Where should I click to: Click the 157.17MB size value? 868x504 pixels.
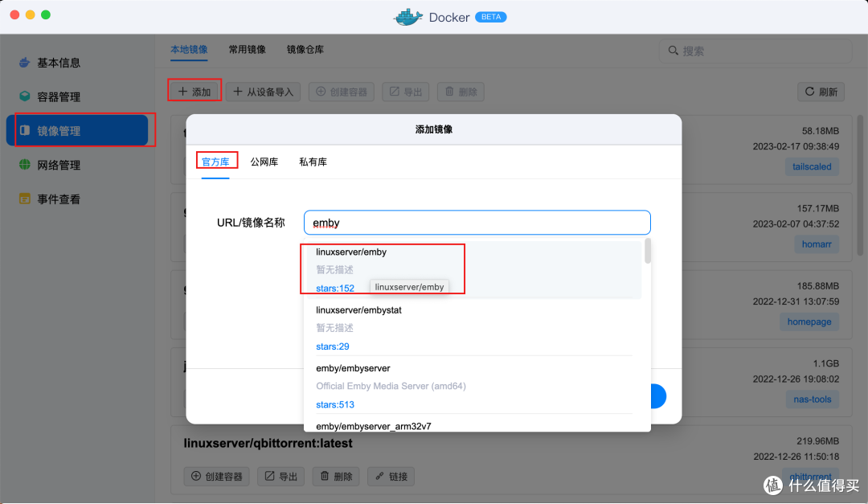pos(817,208)
